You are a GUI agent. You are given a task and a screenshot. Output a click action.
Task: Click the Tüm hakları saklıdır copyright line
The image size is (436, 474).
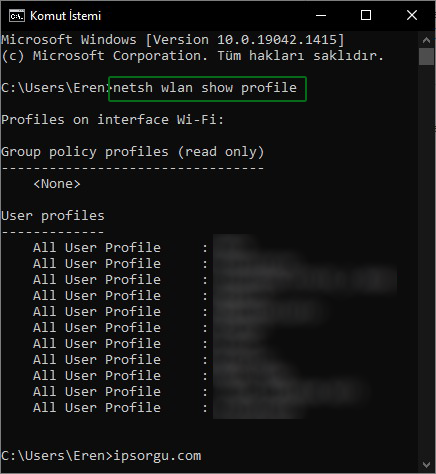[x=193, y=56]
